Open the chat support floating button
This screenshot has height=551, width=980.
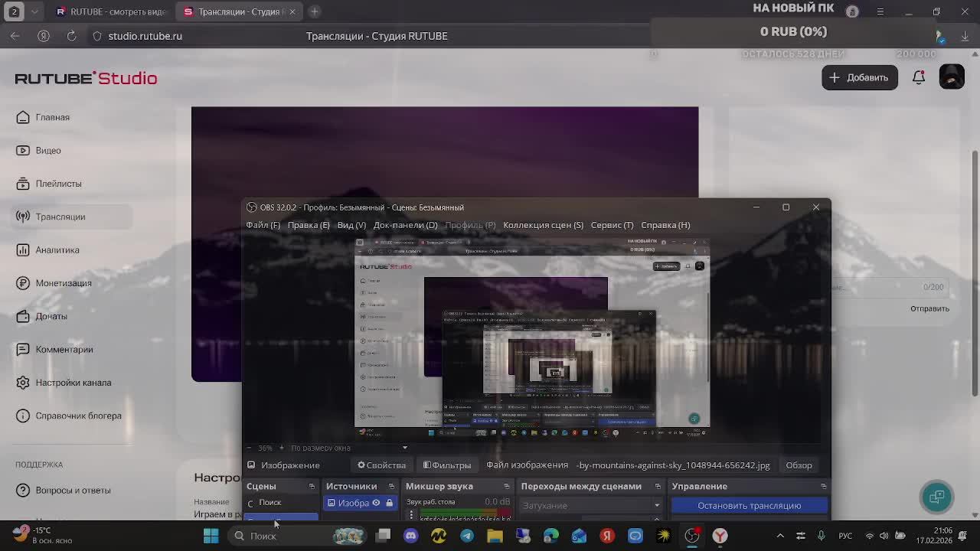(x=936, y=497)
